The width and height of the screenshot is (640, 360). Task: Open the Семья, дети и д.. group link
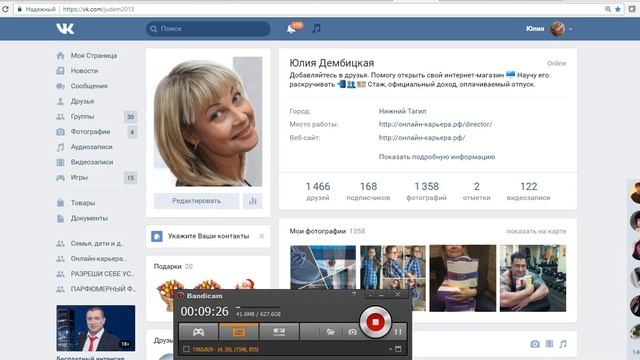tap(97, 243)
